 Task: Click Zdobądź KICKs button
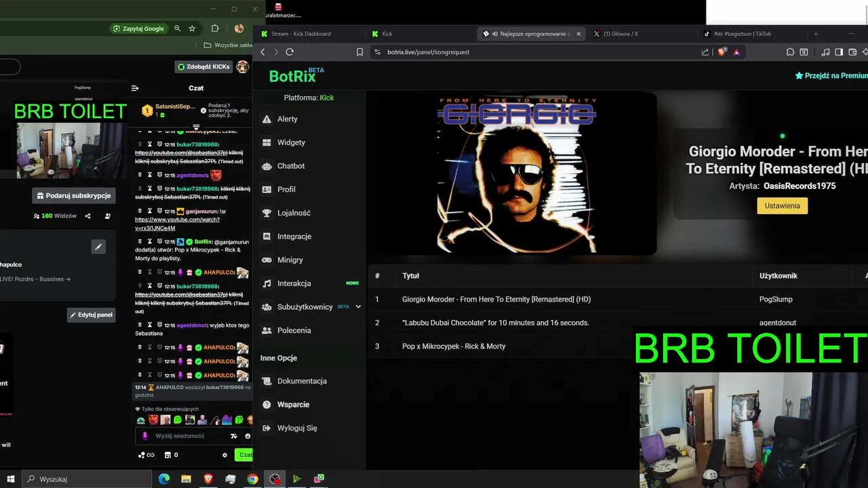coord(203,66)
